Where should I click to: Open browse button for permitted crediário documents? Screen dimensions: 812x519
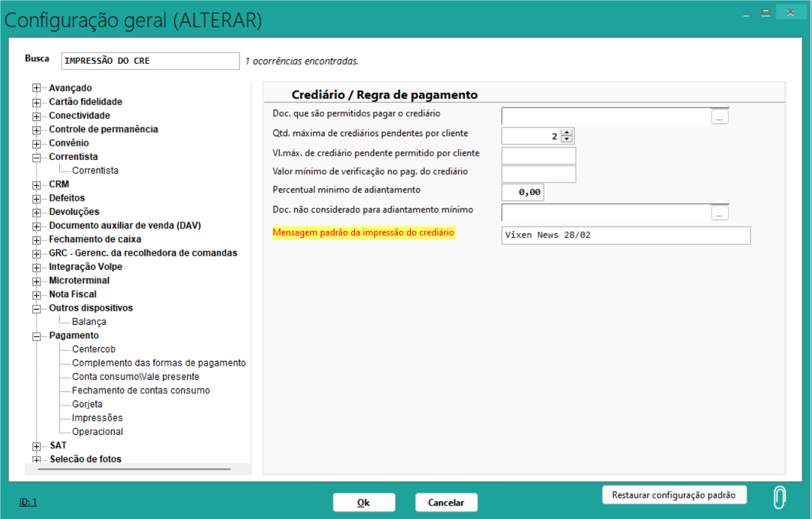pos(720,117)
